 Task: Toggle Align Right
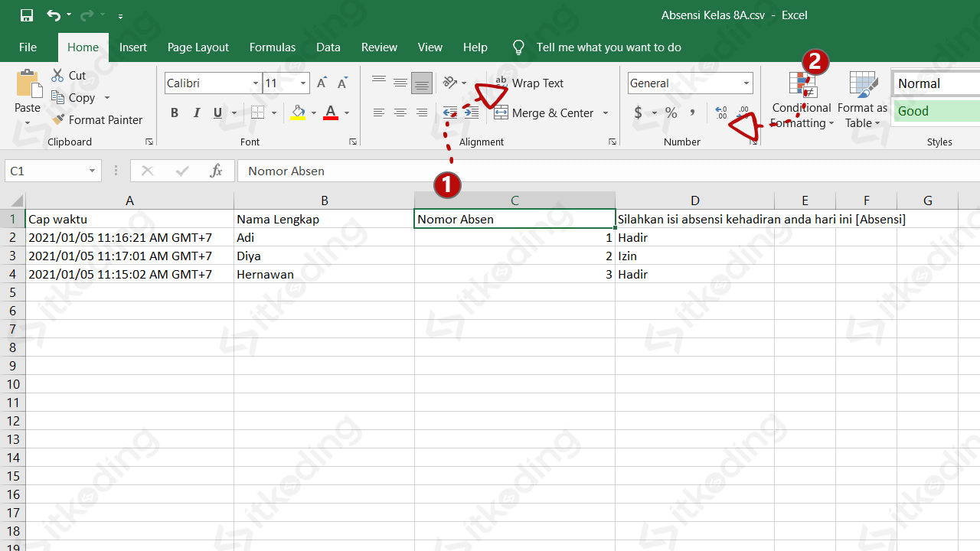pyautogui.click(x=421, y=113)
